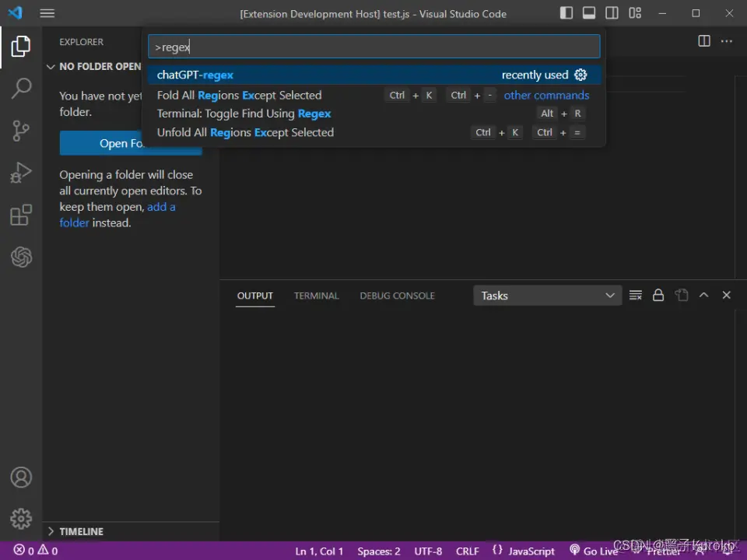The image size is (747, 560).
Task: Close the bottom panel
Action: click(727, 296)
